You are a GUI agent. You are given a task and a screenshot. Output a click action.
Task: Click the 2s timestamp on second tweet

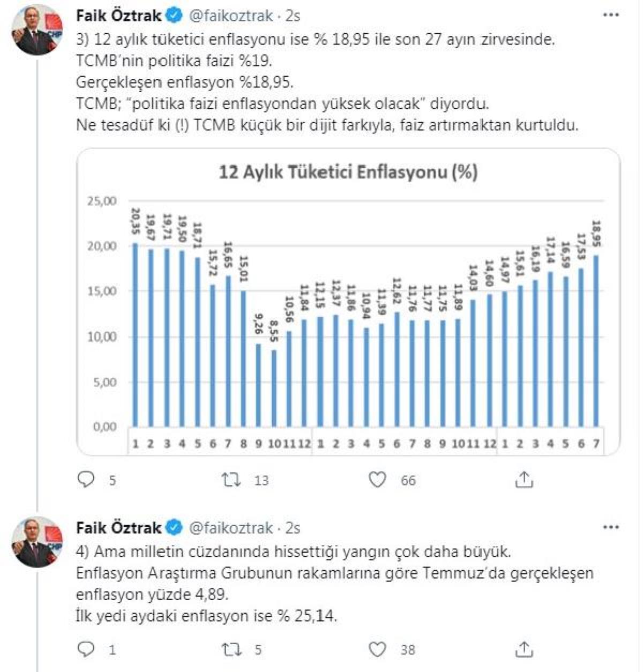[293, 528]
